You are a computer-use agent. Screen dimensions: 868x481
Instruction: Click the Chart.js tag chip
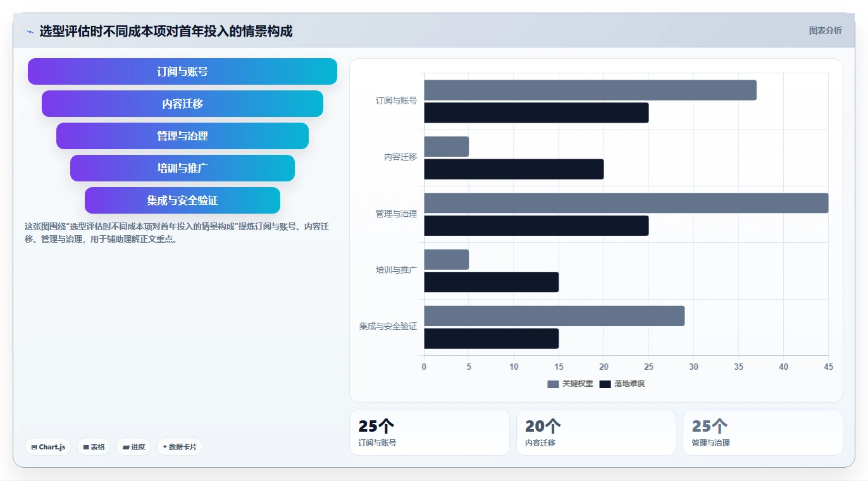click(48, 447)
